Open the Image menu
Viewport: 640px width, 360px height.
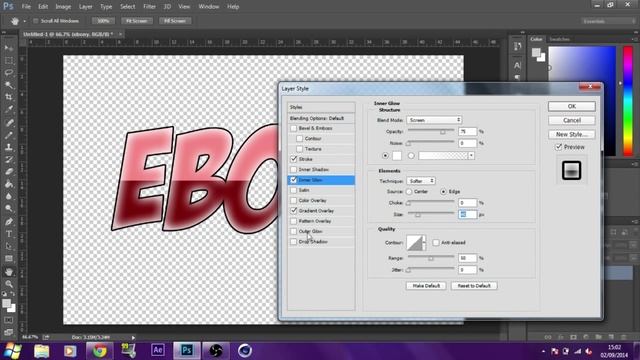point(63,7)
